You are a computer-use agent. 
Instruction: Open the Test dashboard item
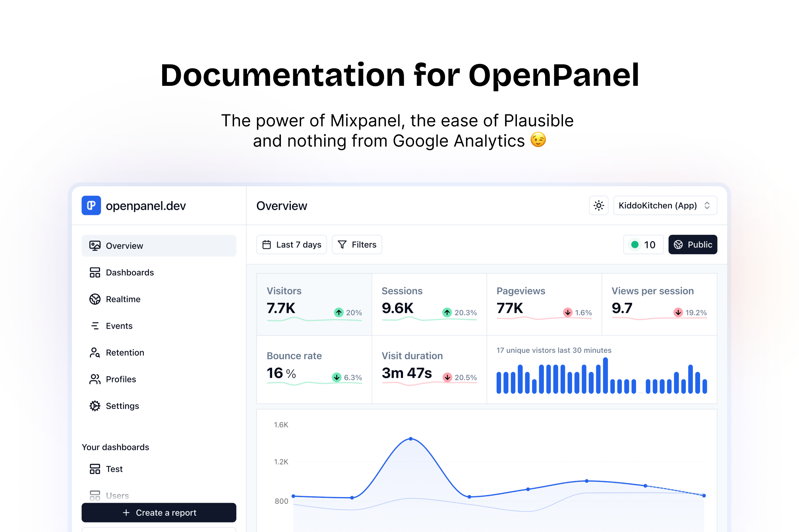114,469
